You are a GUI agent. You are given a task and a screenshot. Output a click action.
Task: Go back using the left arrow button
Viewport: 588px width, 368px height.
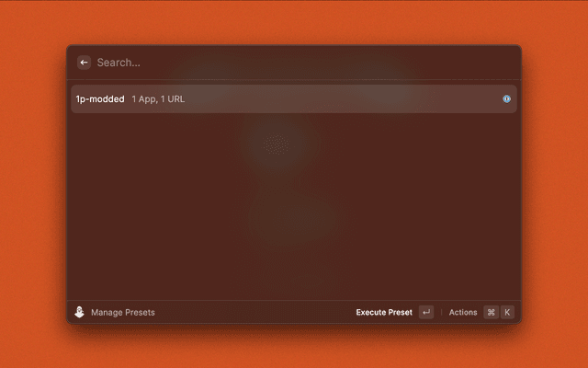pos(84,63)
